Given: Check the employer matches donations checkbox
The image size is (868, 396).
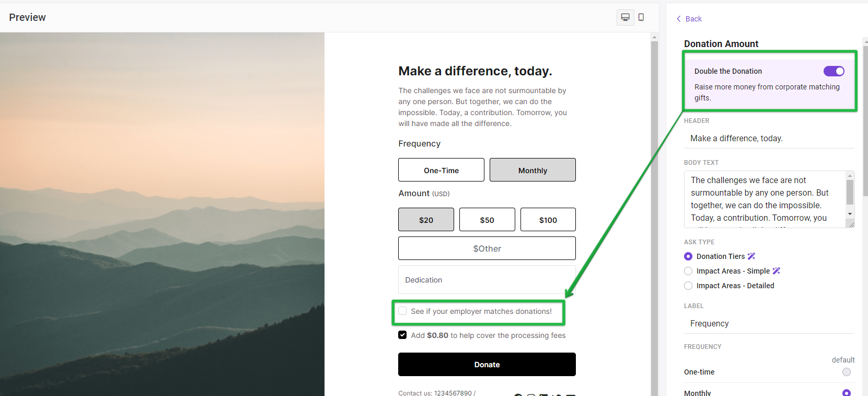Looking at the screenshot, I should pos(402,311).
